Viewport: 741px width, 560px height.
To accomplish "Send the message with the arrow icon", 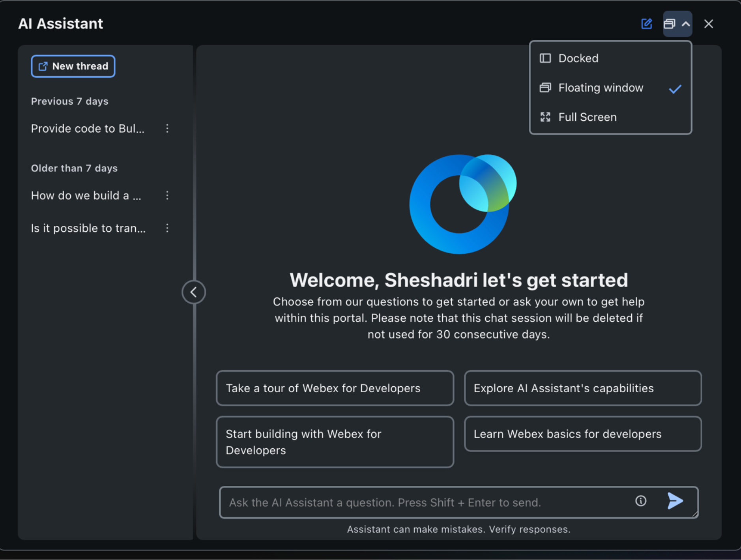I will (x=675, y=501).
